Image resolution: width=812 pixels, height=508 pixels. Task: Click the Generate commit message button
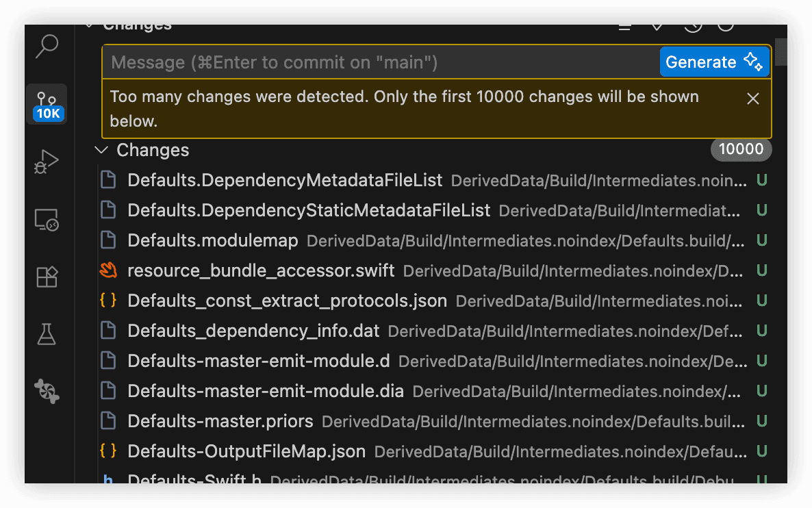[714, 62]
